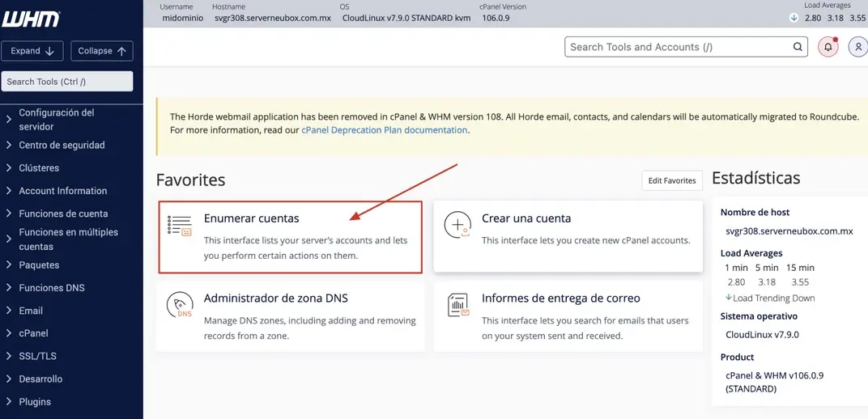Click the Favorites heading
Screen dimensions: 868x419
pos(190,180)
